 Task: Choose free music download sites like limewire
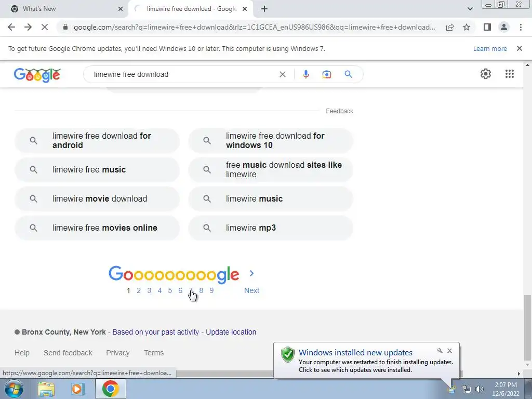point(271,170)
